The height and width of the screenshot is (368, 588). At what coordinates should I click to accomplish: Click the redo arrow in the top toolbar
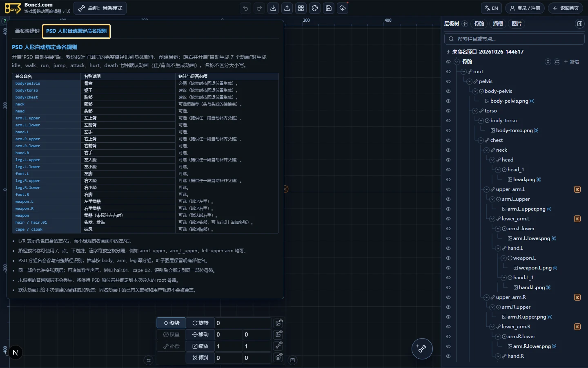point(259,8)
